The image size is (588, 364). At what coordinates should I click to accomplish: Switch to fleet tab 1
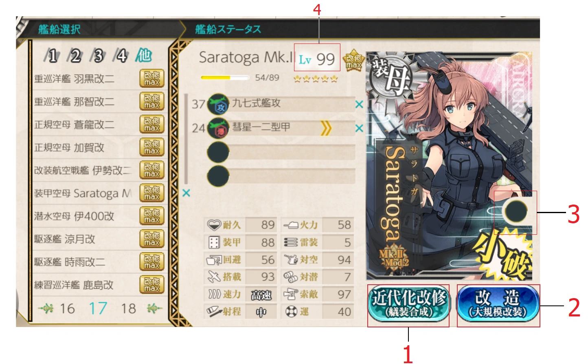(x=52, y=56)
